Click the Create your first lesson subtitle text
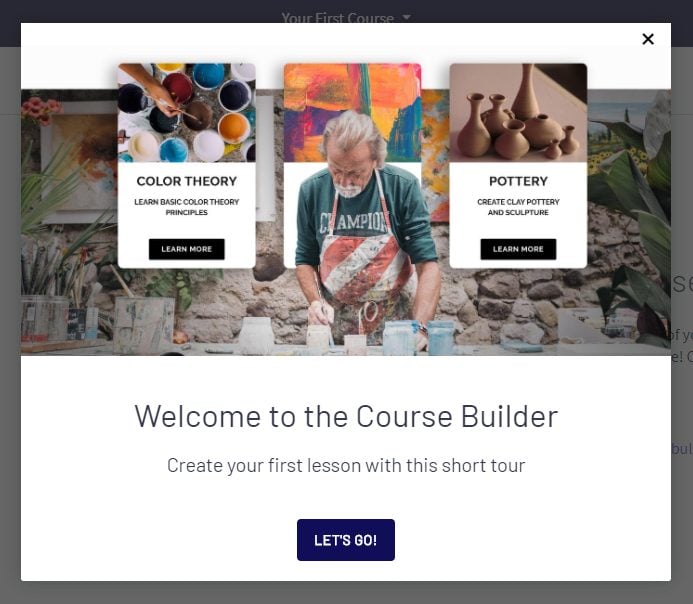Image resolution: width=693 pixels, height=604 pixels. 346,465
